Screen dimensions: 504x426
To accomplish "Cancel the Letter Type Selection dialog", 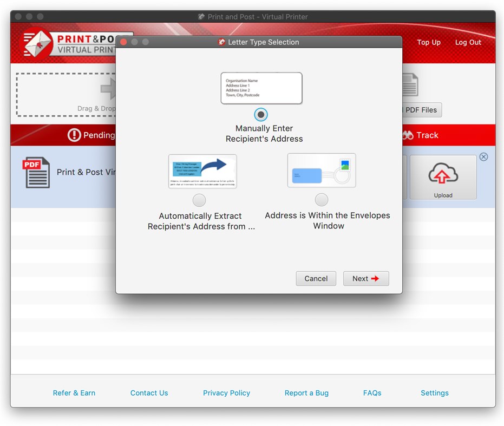I will [316, 278].
